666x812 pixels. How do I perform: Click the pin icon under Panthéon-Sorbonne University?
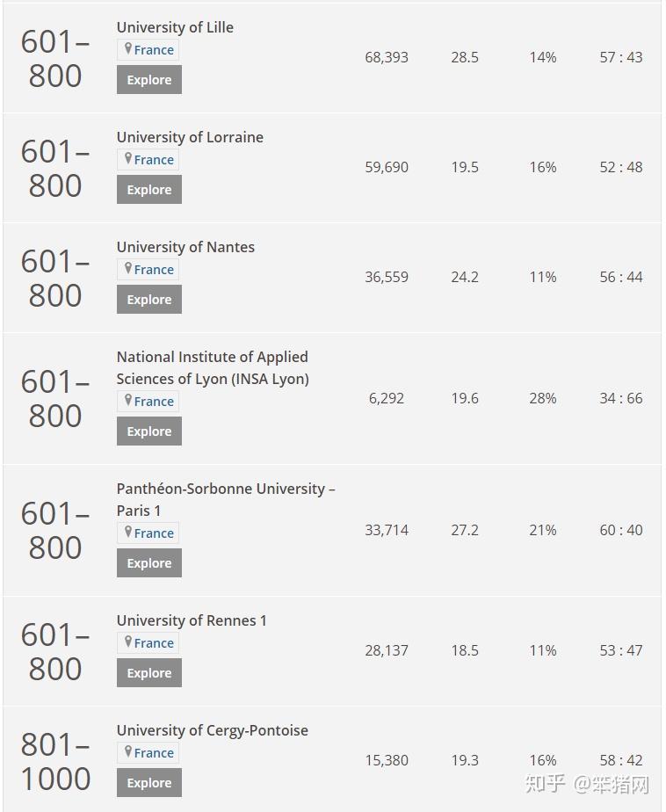(128, 532)
